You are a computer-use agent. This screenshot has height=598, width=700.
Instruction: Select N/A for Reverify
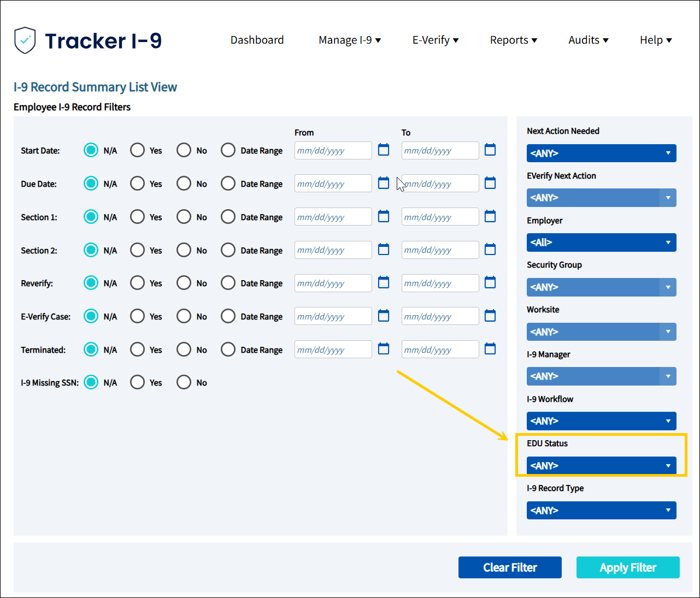(x=91, y=283)
